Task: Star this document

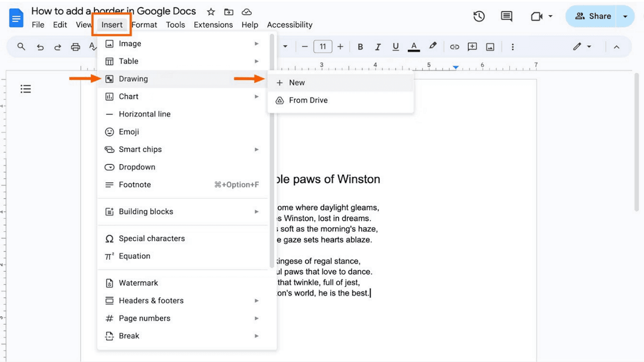Action: point(211,12)
